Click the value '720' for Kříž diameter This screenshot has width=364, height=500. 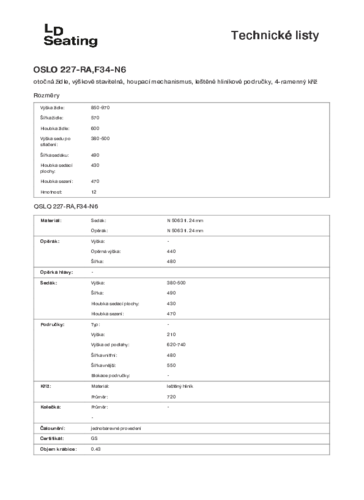pyautogui.click(x=171, y=397)
